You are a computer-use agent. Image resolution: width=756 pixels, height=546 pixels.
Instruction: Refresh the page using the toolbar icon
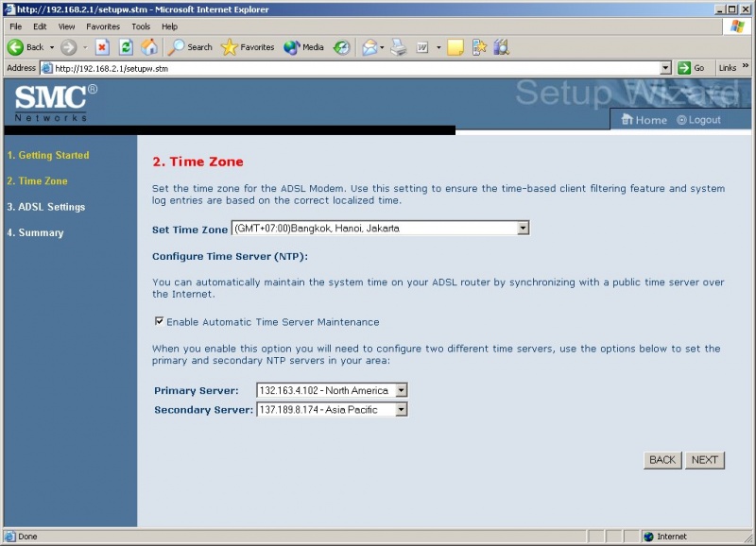[125, 47]
